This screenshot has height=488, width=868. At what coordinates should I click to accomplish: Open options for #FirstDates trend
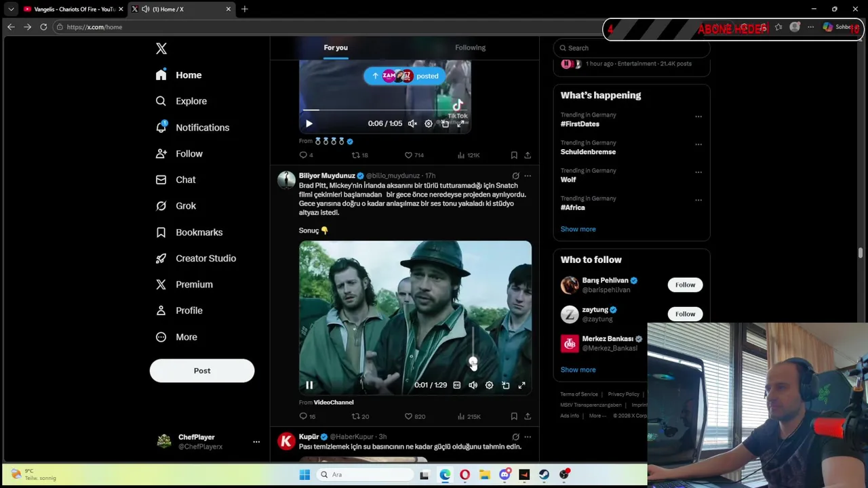click(698, 117)
